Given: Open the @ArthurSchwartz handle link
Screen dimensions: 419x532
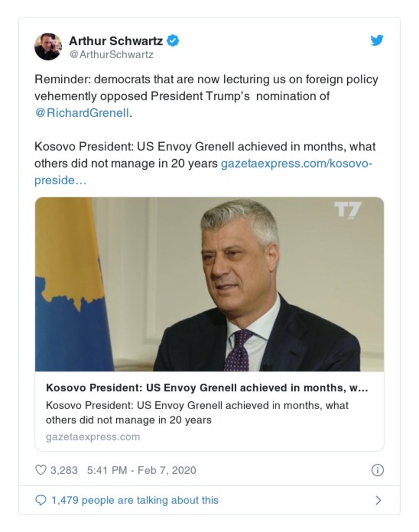Looking at the screenshot, I should coord(111,54).
